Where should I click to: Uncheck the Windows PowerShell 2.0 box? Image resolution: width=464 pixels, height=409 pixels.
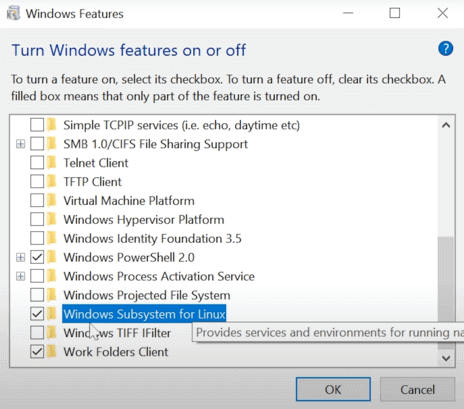pyautogui.click(x=37, y=257)
